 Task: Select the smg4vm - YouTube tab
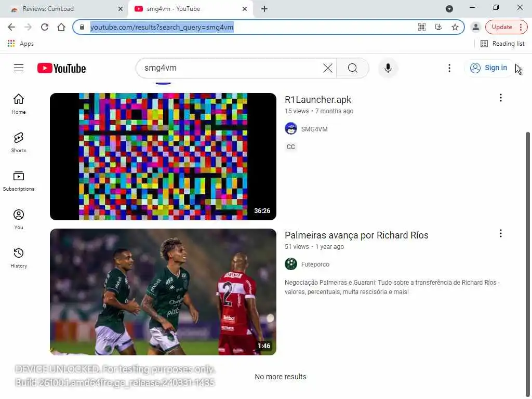click(x=190, y=9)
